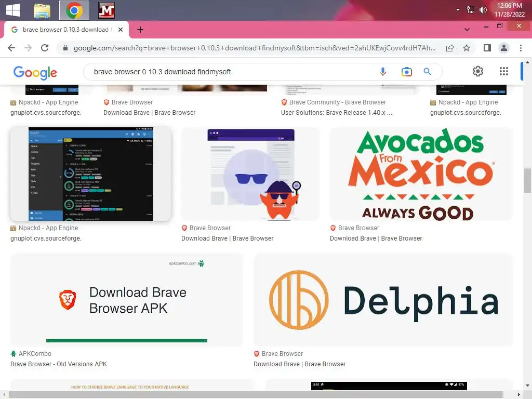The width and height of the screenshot is (532, 399).
Task: Open Brave Browser source under mascot image
Action: pos(206,228)
